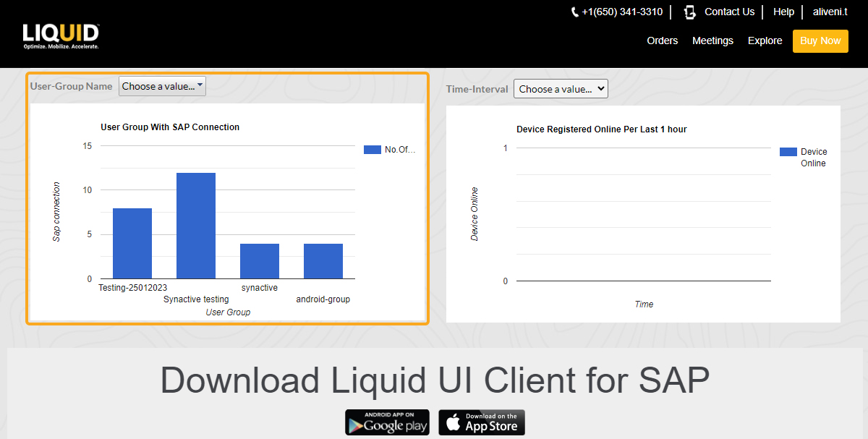Click the phone handset icon
This screenshot has height=439, width=868.
coord(575,12)
